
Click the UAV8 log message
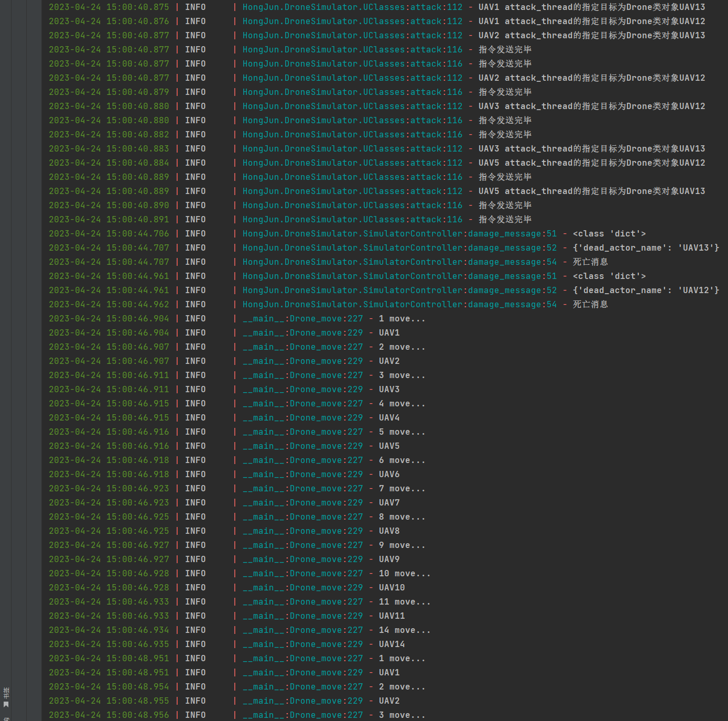[389, 531]
